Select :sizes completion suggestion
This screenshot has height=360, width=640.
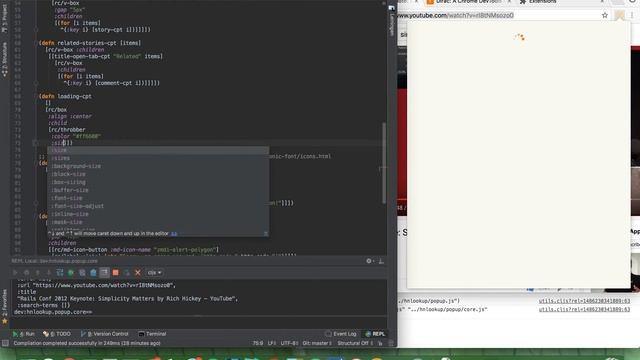point(158,158)
